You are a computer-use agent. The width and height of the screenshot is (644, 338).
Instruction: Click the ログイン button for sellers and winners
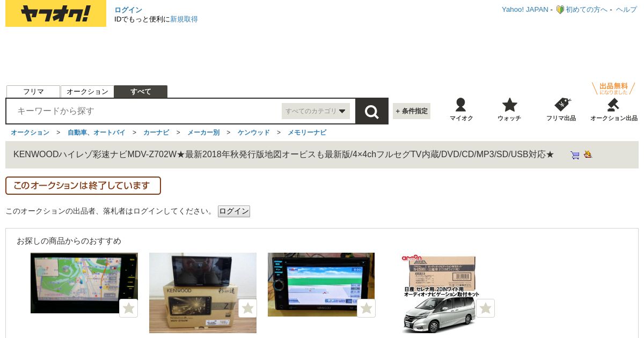pos(234,211)
